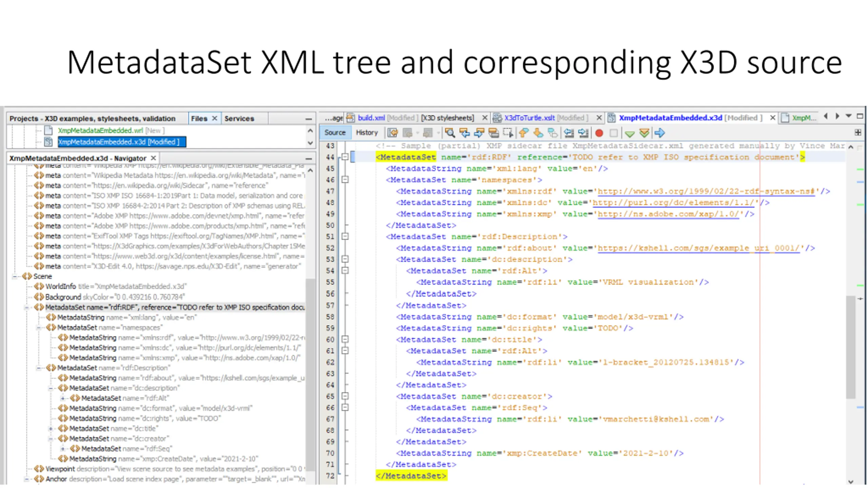Open the editor documents list dropdown
Image resolution: width=868 pixels, height=488 pixels.
849,116
